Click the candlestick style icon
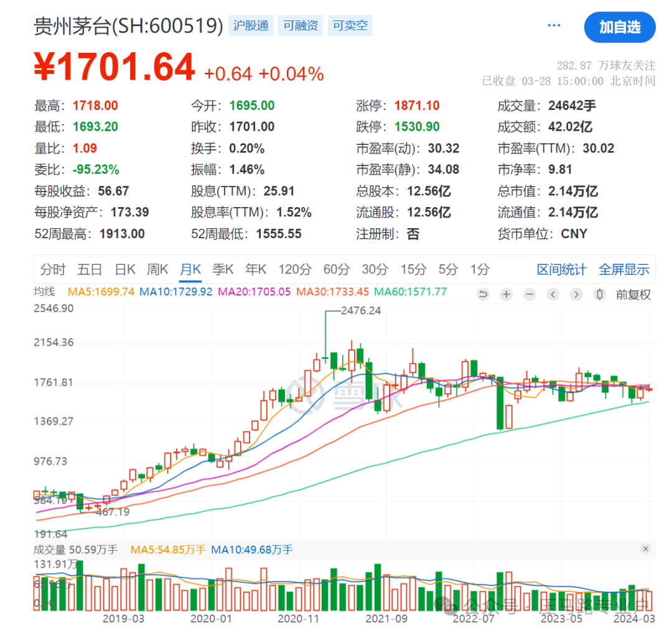The image size is (672, 633). tap(600, 294)
